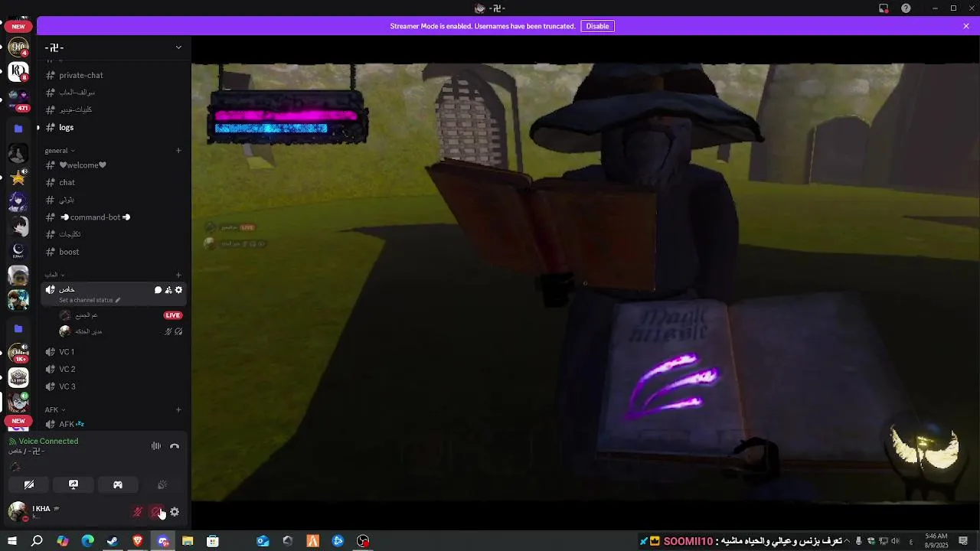Open the KHA user profile panel
The width and height of the screenshot is (980, 551).
[34, 512]
